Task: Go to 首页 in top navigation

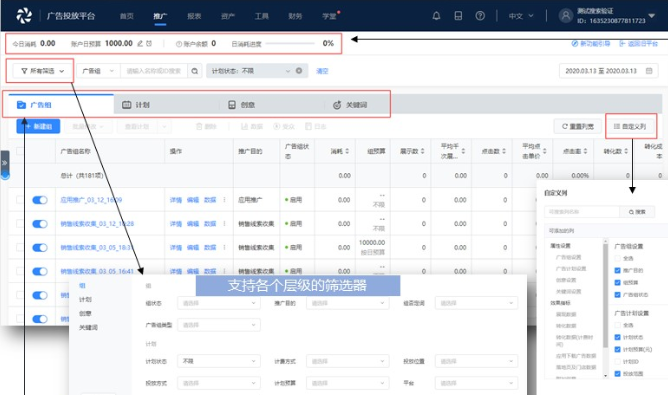Action: click(127, 16)
